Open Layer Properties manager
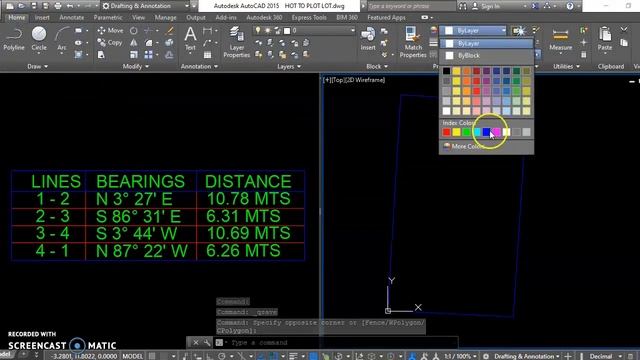Screen dimensions: 640x360 tap(236, 42)
